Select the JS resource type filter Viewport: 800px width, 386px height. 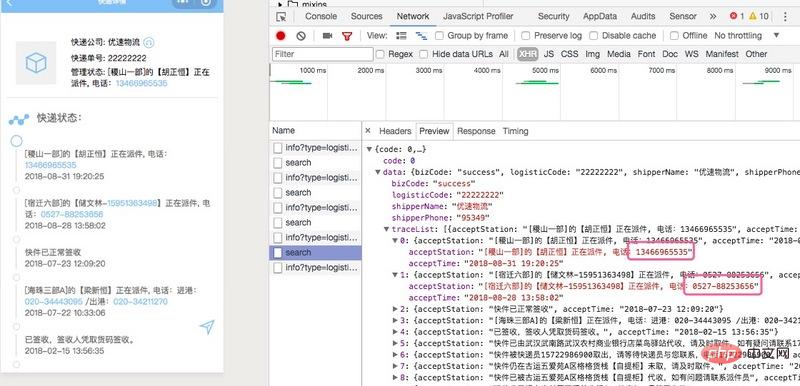[x=548, y=54]
